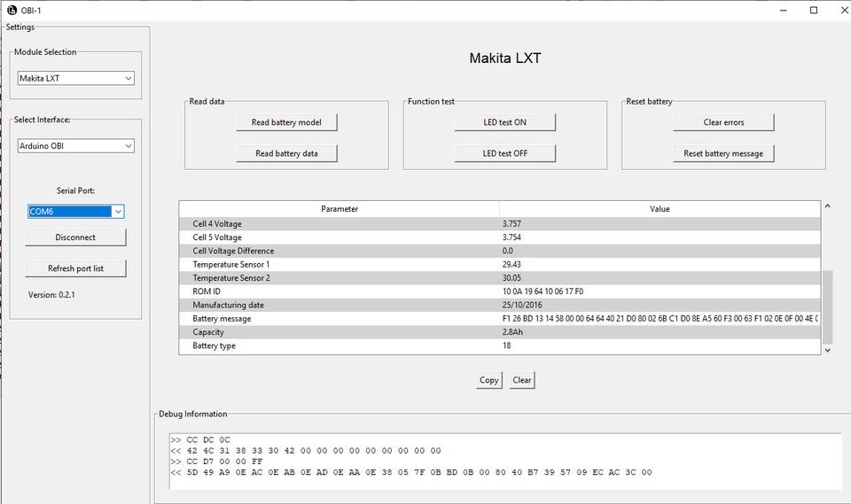
Task: Click the value 3.757
Action: [x=511, y=223]
